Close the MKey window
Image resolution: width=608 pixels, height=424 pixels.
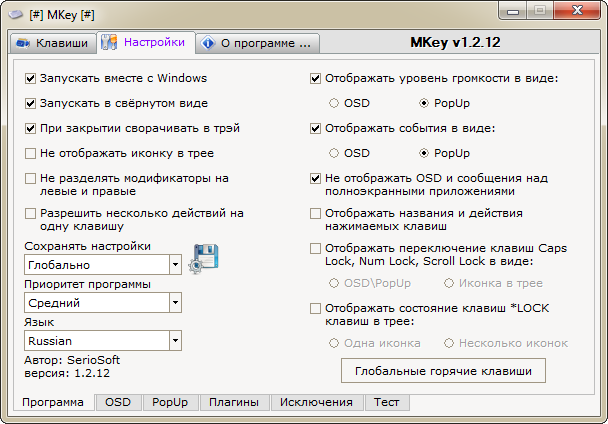[x=577, y=11]
